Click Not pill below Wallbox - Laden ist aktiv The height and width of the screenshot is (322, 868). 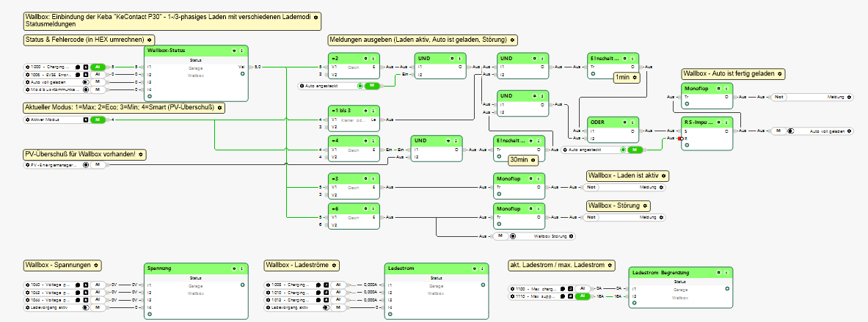pyautogui.click(x=590, y=187)
